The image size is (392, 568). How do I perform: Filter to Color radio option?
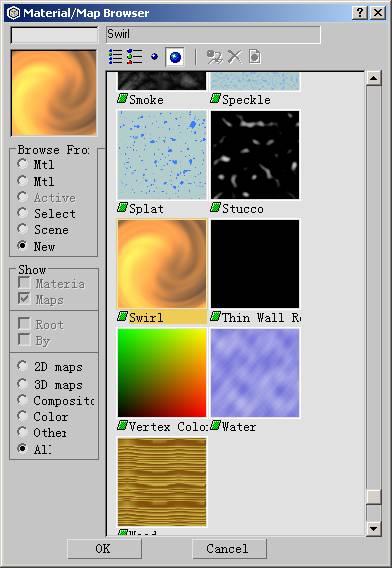click(x=22, y=416)
